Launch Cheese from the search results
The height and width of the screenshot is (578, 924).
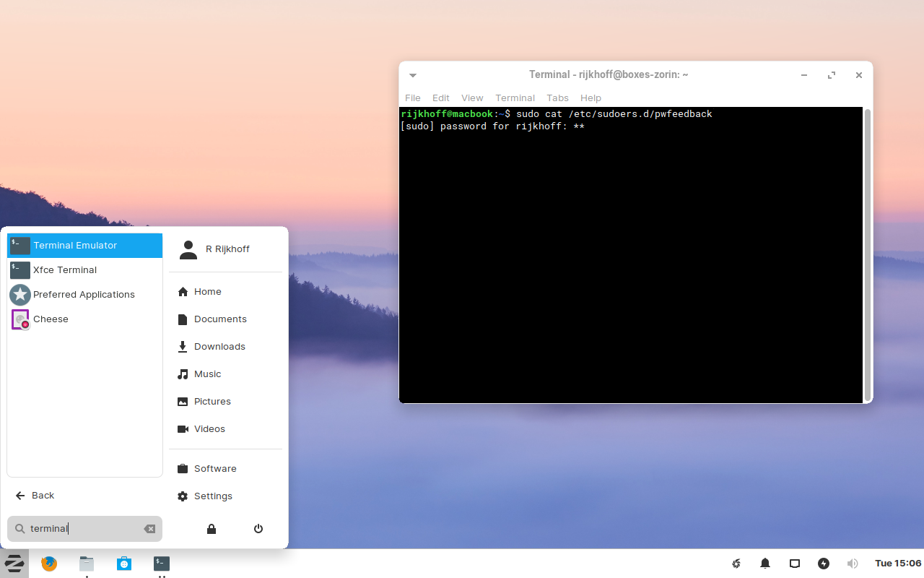click(x=85, y=319)
